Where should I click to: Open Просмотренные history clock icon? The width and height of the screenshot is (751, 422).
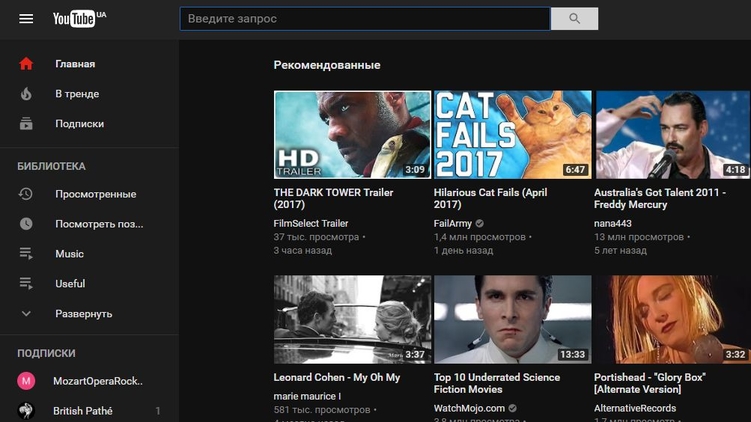[26, 194]
